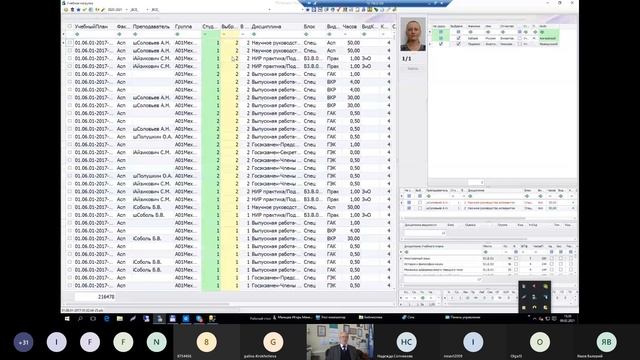Click the Часов column header

pos(350,27)
